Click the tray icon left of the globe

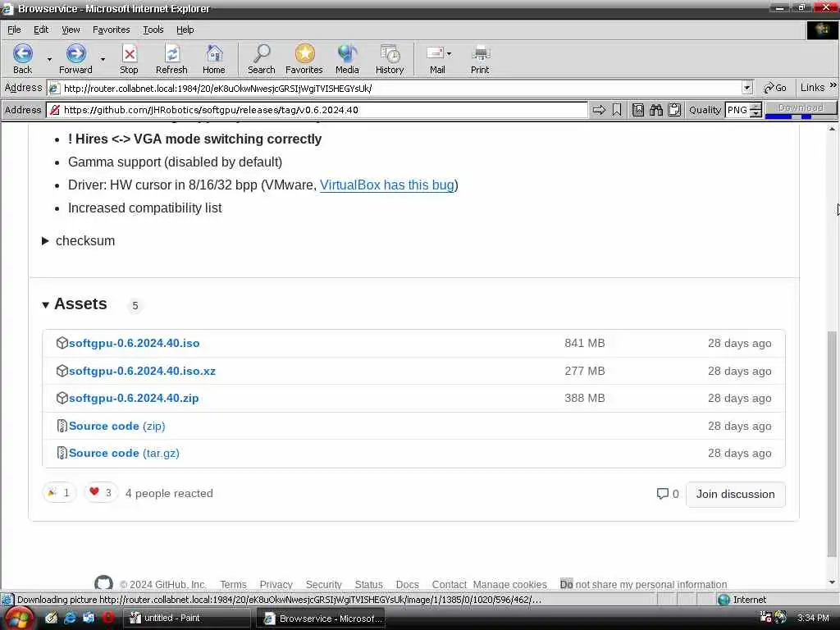click(766, 618)
